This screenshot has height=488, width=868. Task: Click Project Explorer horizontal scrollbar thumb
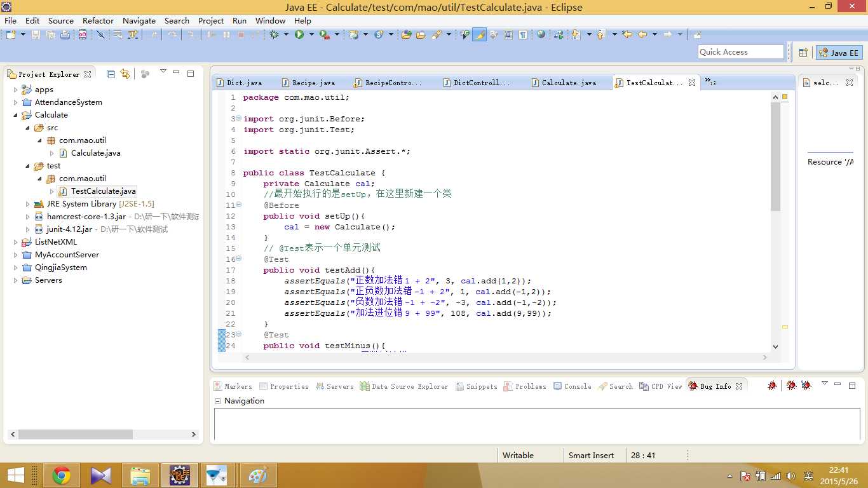pos(75,435)
